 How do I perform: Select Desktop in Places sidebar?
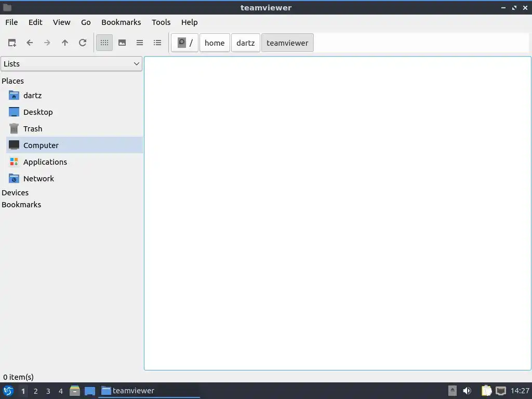click(x=75, y=112)
